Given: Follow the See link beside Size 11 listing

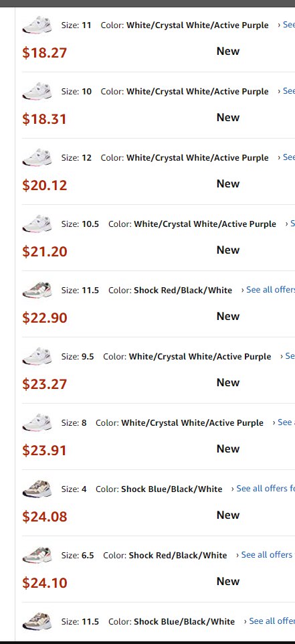Looking at the screenshot, I should (x=286, y=25).
